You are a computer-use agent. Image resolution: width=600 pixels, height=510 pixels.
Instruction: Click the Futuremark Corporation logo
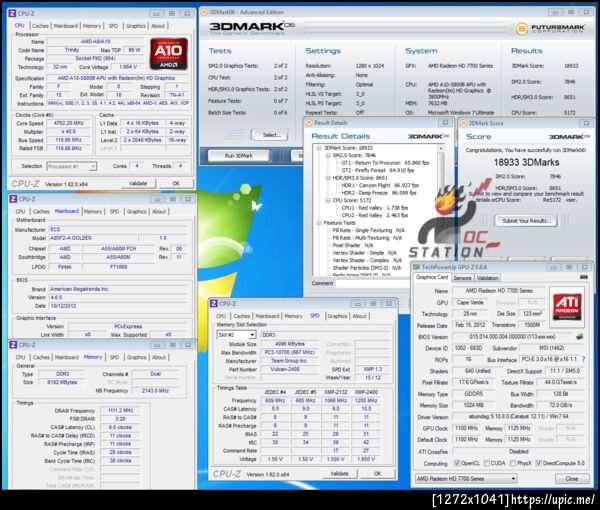tap(550, 29)
